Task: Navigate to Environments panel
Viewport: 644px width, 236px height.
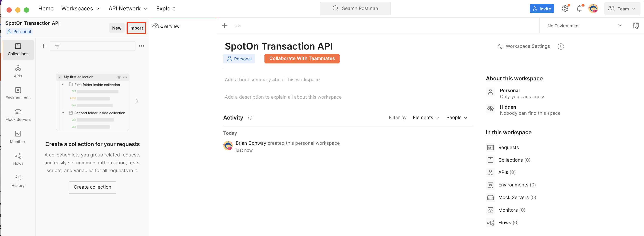Action: click(18, 93)
